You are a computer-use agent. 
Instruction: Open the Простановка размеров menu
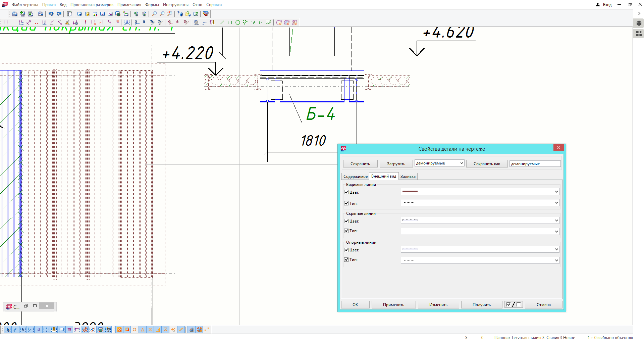(x=92, y=5)
